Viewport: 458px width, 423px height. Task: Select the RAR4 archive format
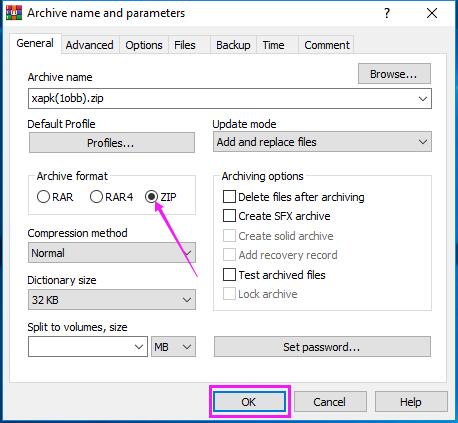tap(96, 197)
